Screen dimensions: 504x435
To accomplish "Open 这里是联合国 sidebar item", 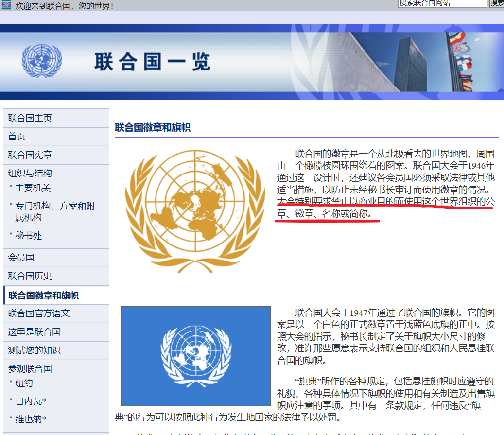I will click(x=35, y=332).
